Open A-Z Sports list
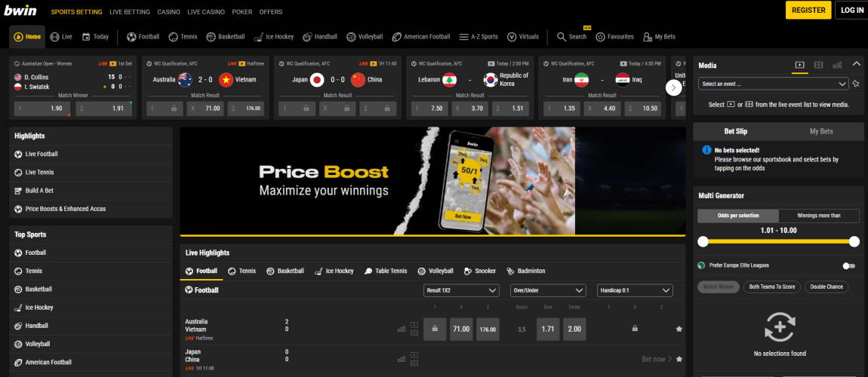868x377 pixels. [479, 37]
